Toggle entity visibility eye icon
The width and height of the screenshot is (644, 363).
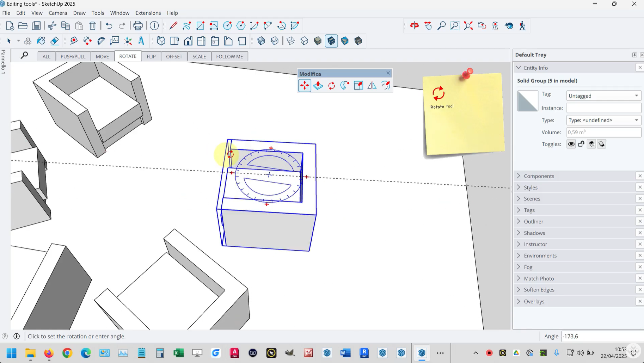(x=571, y=144)
